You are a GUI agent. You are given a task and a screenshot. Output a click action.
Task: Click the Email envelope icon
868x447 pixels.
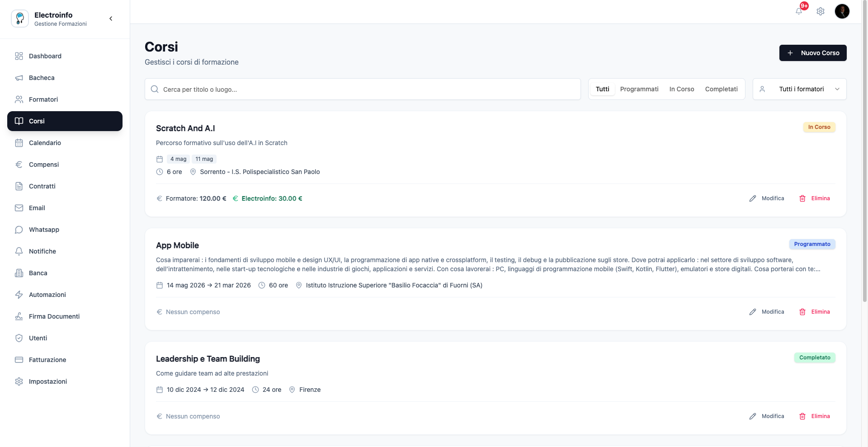[x=19, y=208]
